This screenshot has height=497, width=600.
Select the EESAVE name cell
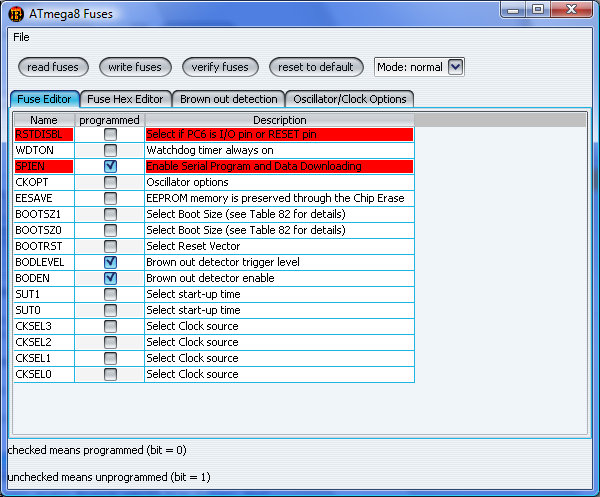coord(44,198)
